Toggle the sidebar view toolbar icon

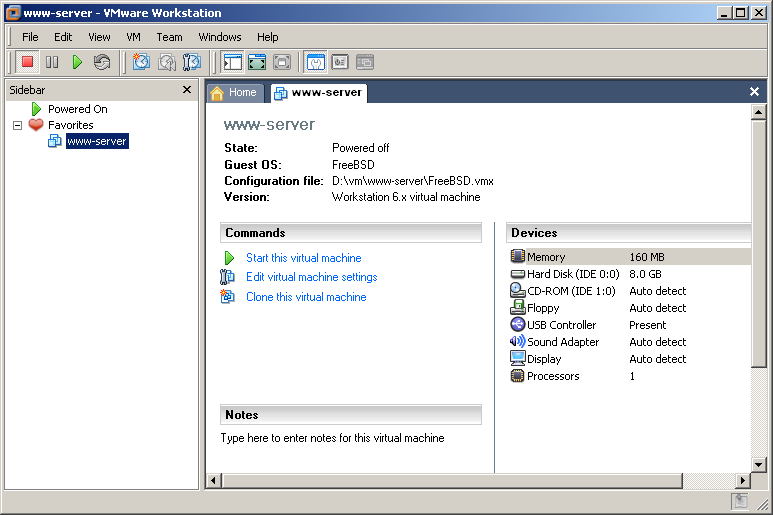pos(232,62)
